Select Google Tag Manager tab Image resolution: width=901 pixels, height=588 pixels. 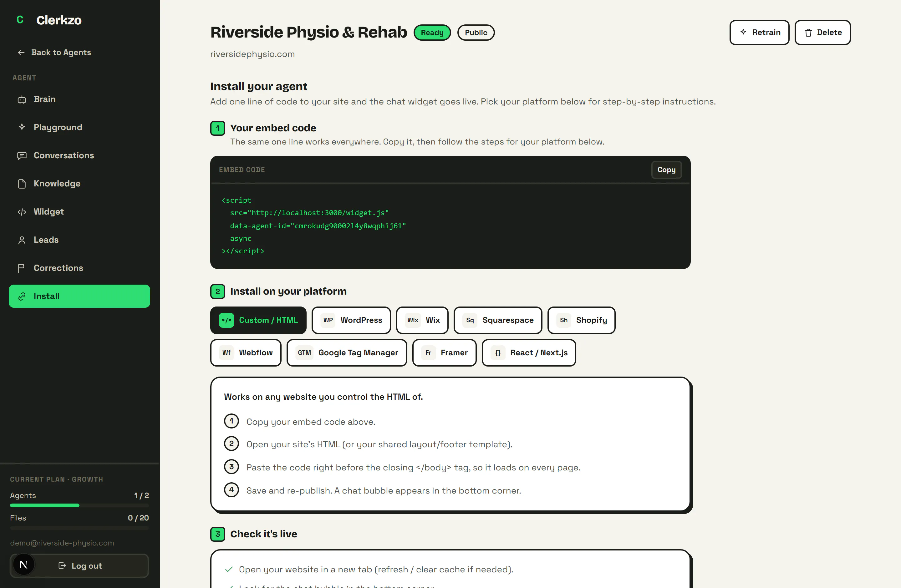pos(347,353)
